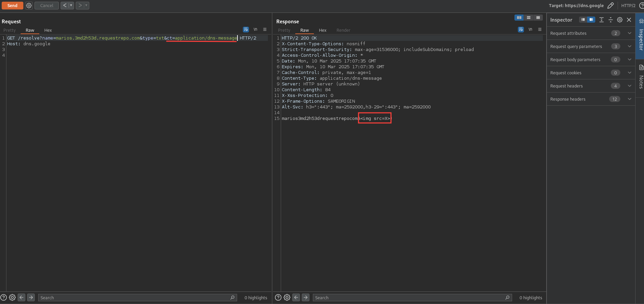The height and width of the screenshot is (304, 644).
Task: Close the Inspector panel
Action: [629, 20]
